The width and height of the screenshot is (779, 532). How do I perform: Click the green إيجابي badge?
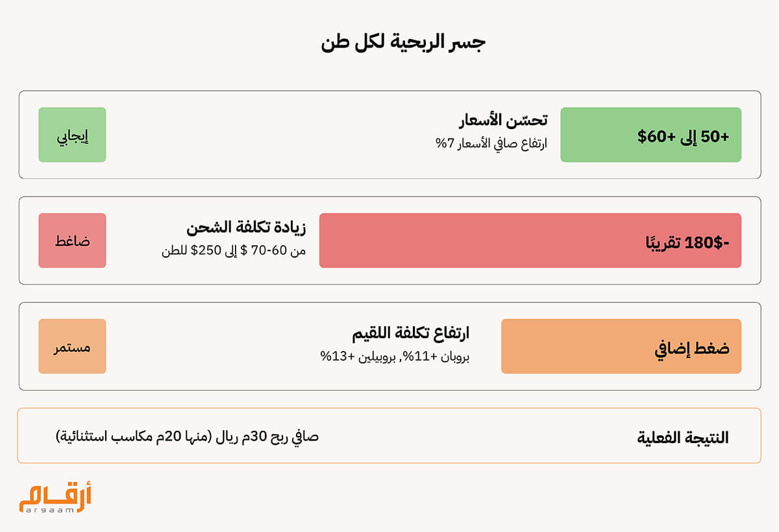coord(72,135)
